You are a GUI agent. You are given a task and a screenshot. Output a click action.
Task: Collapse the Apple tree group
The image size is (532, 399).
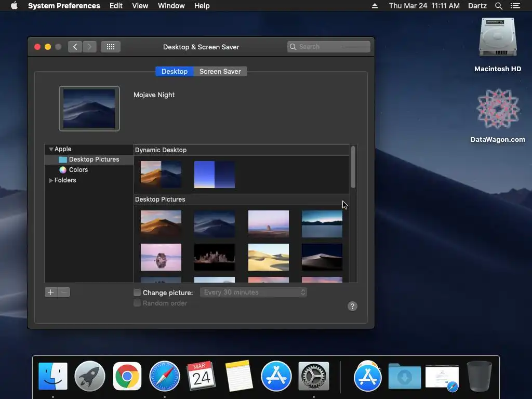pos(51,149)
